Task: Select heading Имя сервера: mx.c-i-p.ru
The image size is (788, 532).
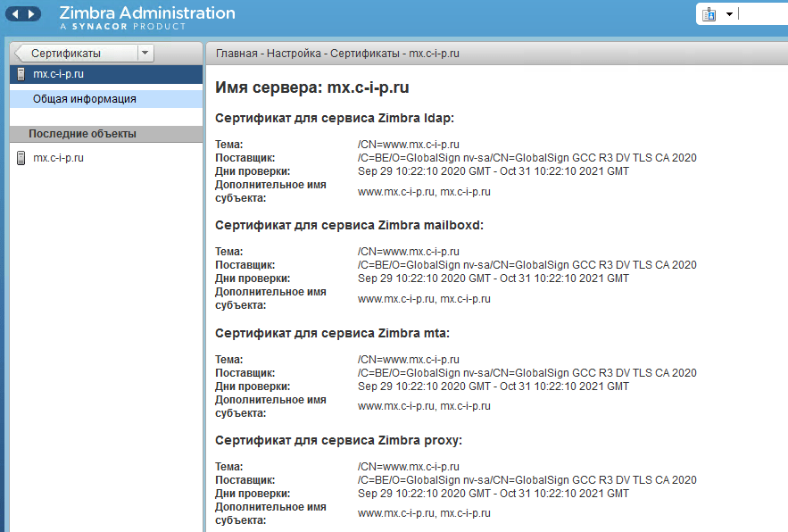Action: pos(312,87)
